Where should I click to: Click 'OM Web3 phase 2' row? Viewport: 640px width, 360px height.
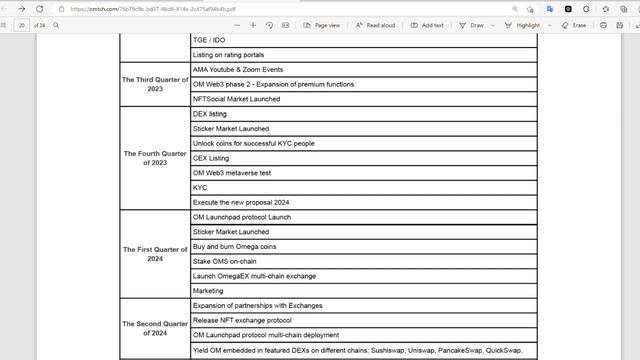pos(364,84)
